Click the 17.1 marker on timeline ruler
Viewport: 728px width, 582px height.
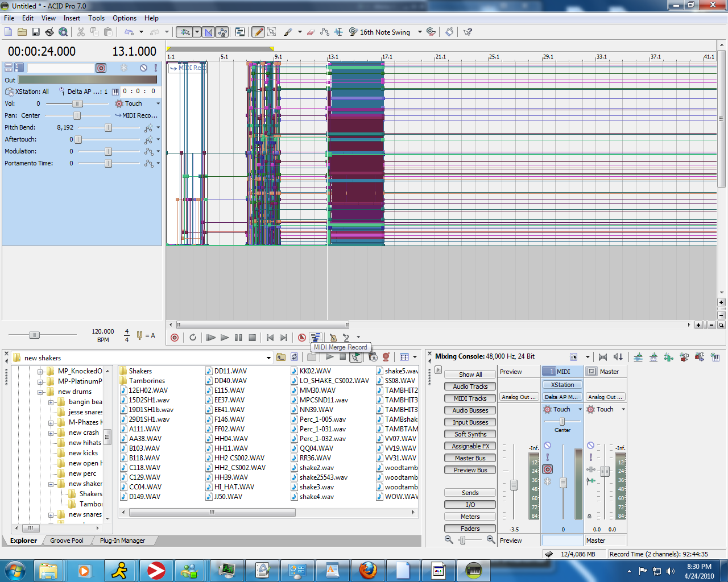387,57
